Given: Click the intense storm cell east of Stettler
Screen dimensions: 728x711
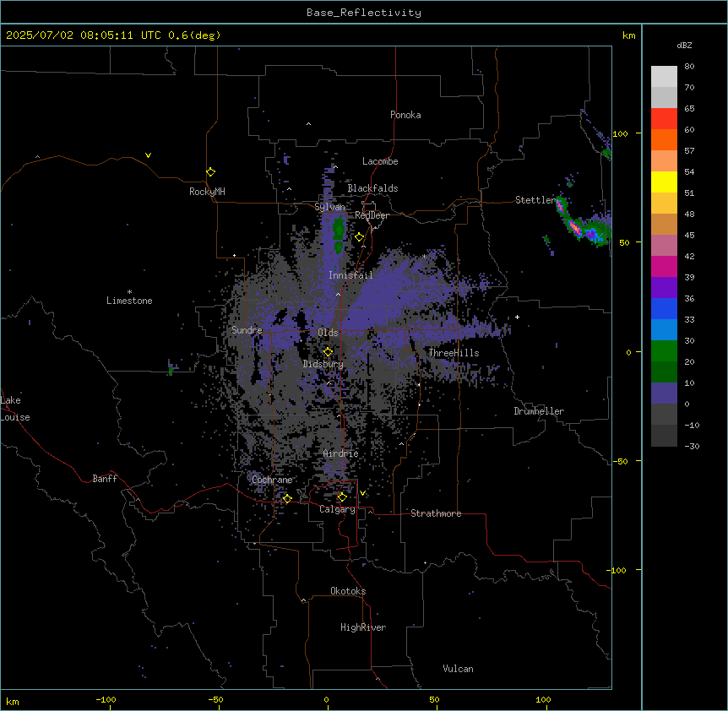Looking at the screenshot, I should point(576,227).
